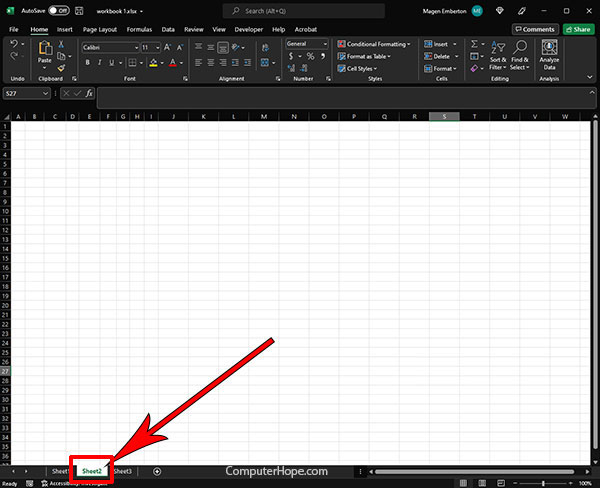600x488 pixels.
Task: Apply the Borders icon
Action: click(132, 62)
